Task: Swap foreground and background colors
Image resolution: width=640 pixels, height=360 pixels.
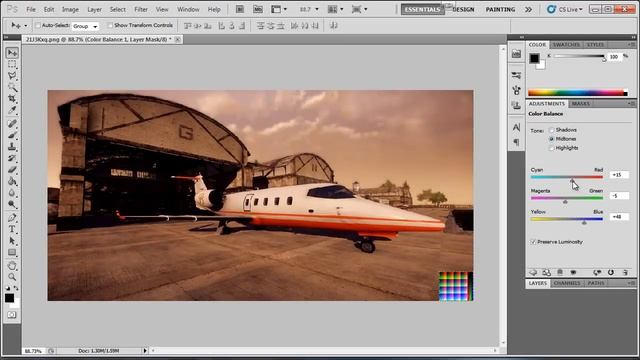Action: click(x=16, y=288)
